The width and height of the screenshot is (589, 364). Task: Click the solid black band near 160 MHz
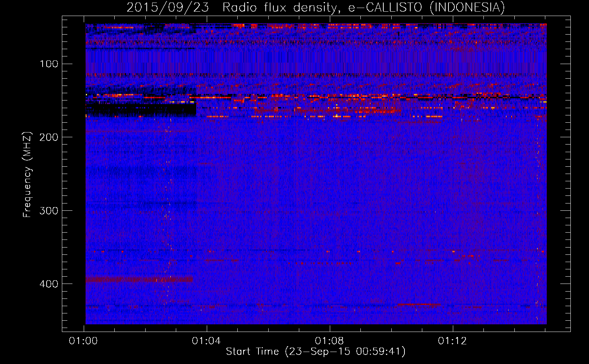[x=141, y=109]
